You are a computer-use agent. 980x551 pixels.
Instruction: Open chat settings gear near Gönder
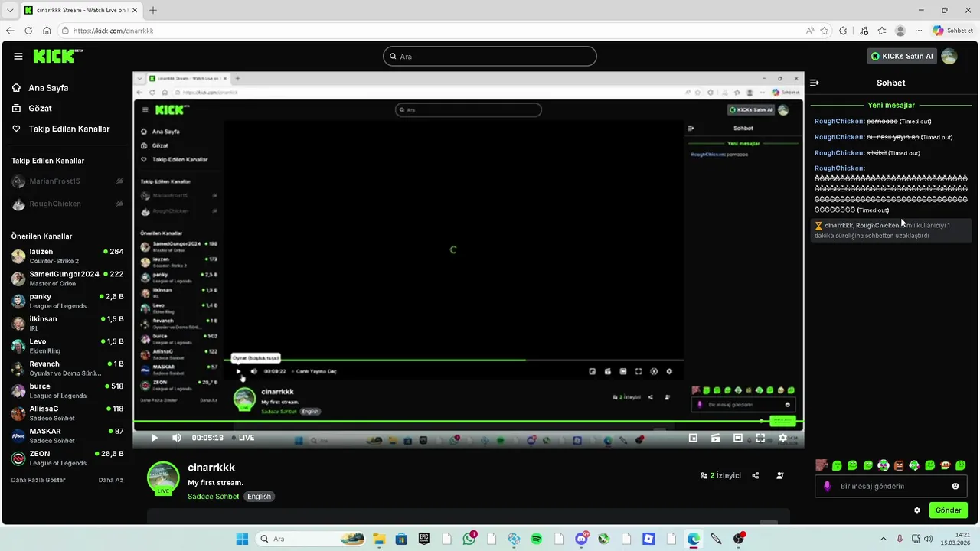point(917,510)
